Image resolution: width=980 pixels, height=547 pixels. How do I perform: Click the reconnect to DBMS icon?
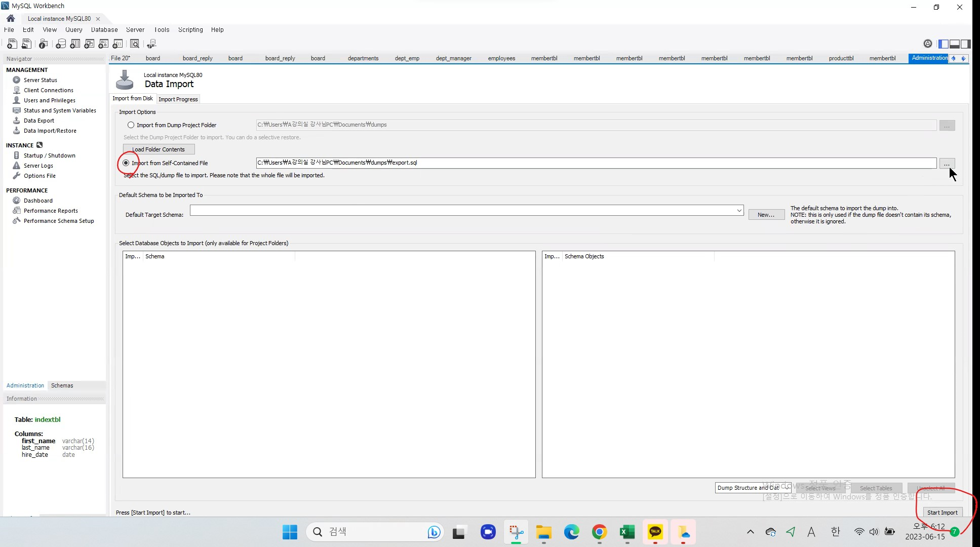click(x=151, y=44)
